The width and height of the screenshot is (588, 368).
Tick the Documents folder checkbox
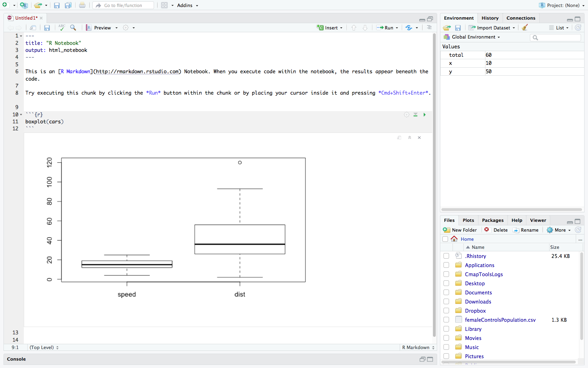click(446, 293)
